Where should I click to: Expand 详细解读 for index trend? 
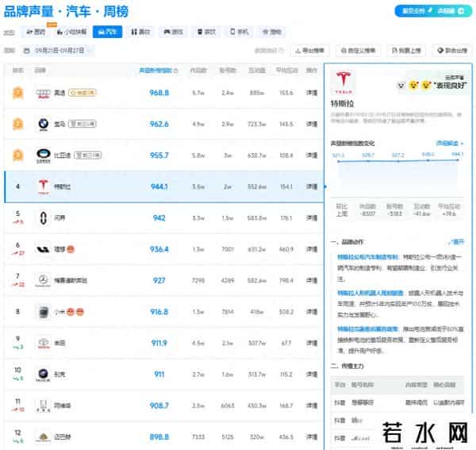point(451,143)
